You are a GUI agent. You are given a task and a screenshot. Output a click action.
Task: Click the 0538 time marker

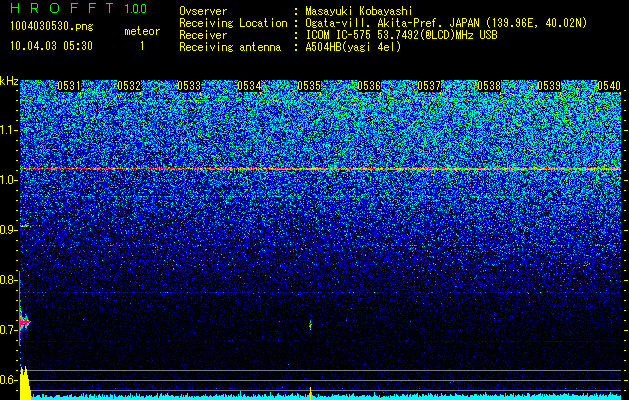click(x=489, y=86)
